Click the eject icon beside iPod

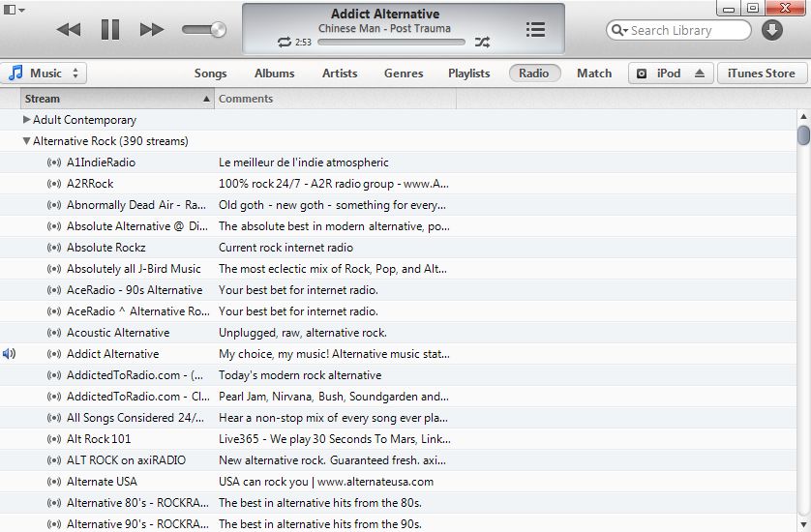point(701,74)
